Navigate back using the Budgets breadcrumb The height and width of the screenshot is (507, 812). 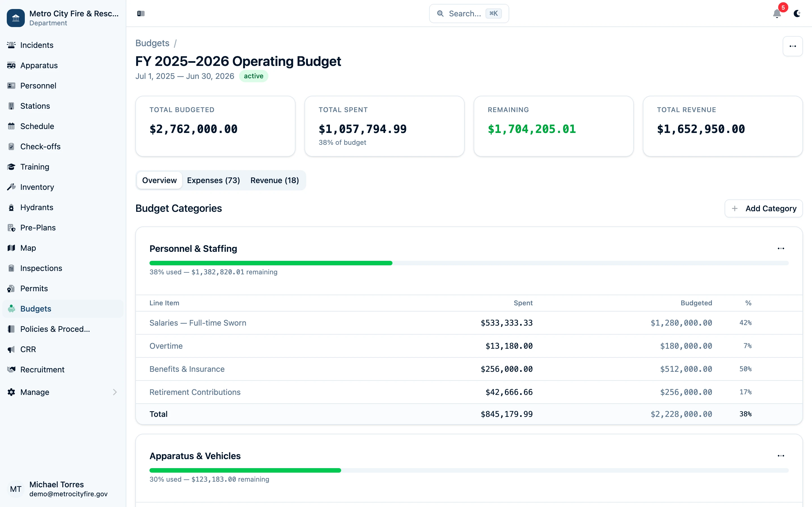click(x=152, y=43)
